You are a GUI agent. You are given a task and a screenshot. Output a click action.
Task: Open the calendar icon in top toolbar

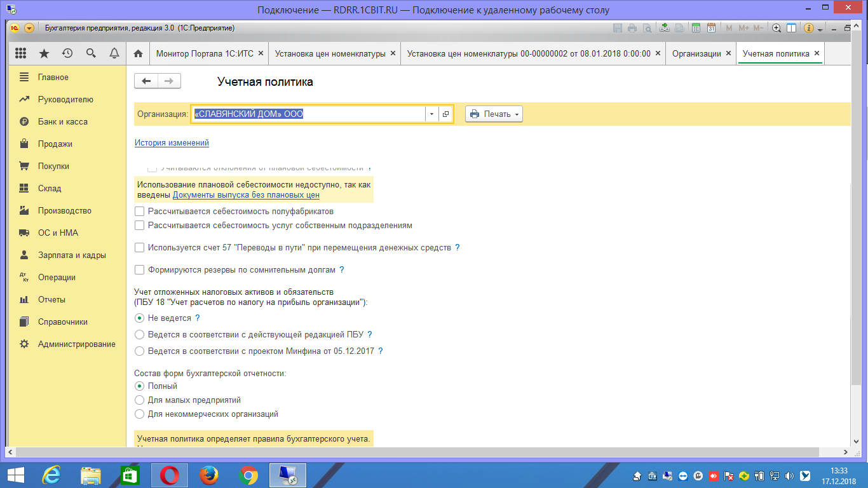[711, 28]
